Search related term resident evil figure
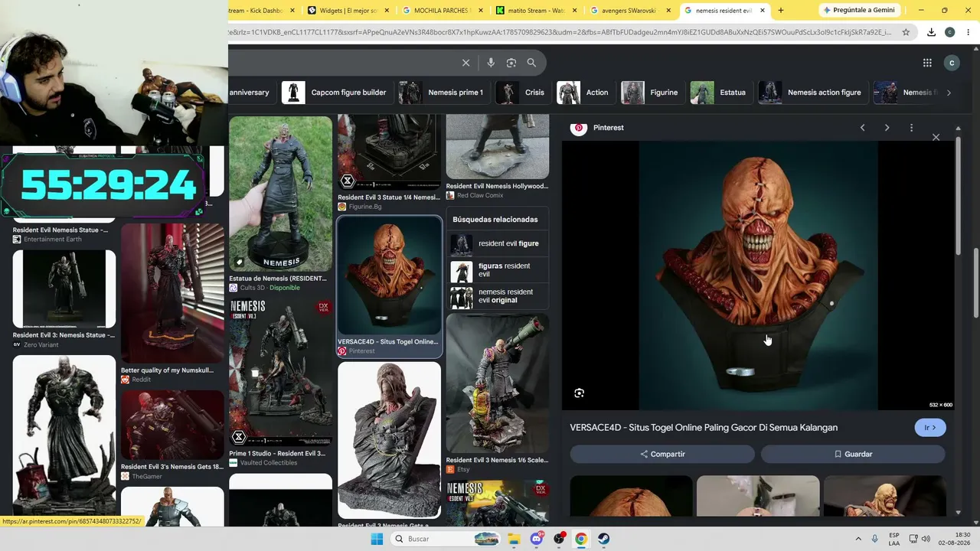Viewport: 980px width, 551px height. click(x=498, y=244)
